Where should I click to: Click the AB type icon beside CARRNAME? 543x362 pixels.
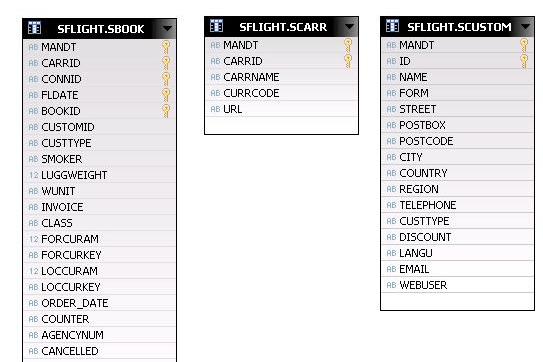pos(215,77)
